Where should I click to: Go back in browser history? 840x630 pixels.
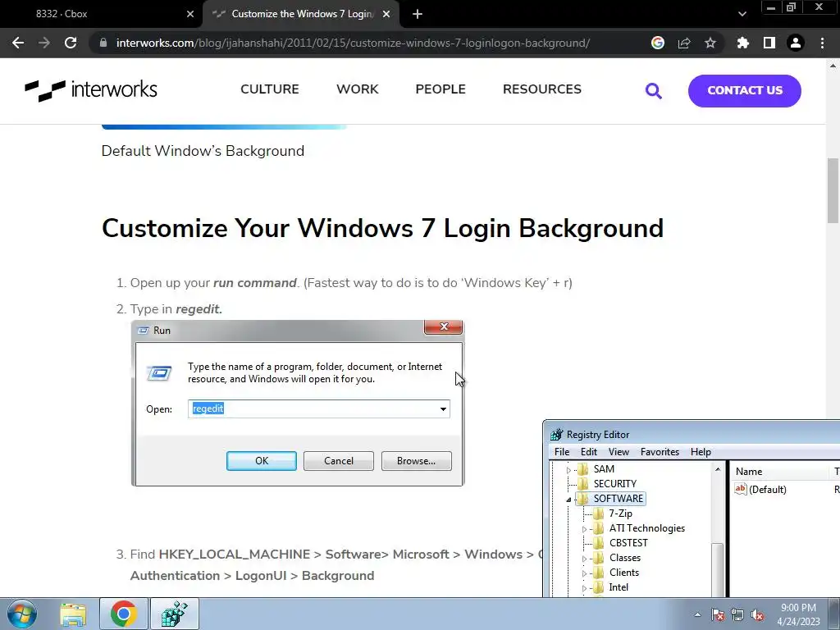tap(18, 43)
